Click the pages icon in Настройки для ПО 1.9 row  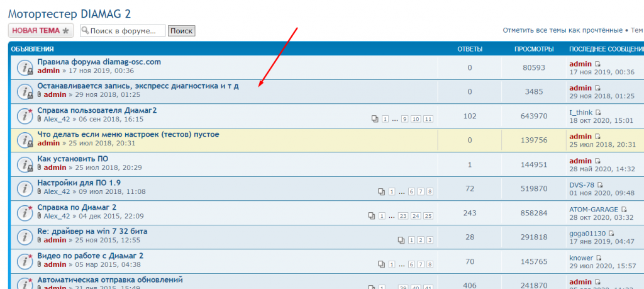(381, 191)
